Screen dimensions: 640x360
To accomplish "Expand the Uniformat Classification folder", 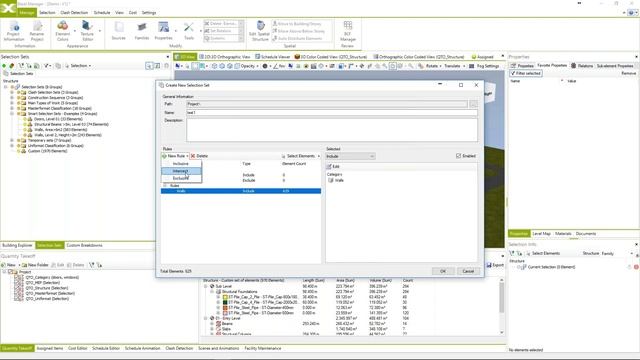I will (x=12, y=146).
